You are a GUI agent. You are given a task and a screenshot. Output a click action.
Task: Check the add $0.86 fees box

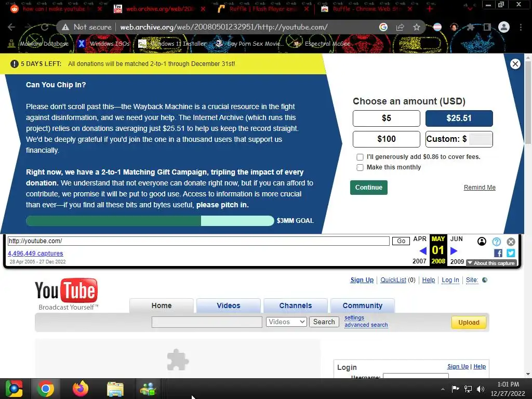pyautogui.click(x=360, y=157)
